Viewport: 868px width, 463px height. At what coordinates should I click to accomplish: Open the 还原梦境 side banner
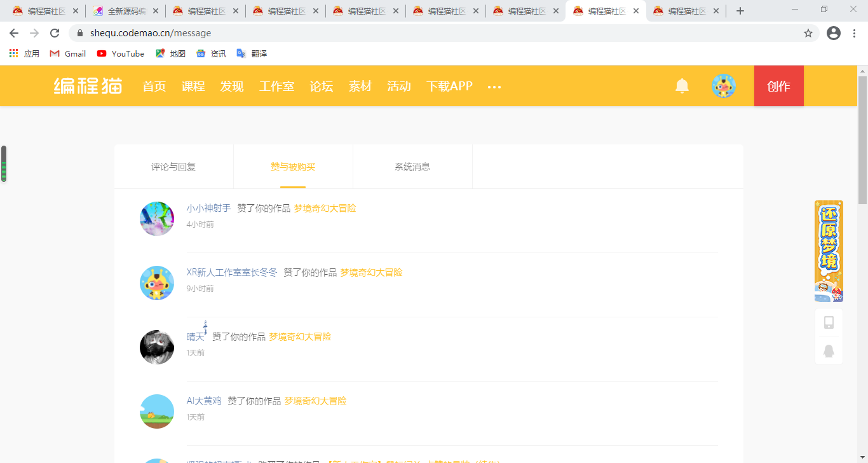pos(829,251)
